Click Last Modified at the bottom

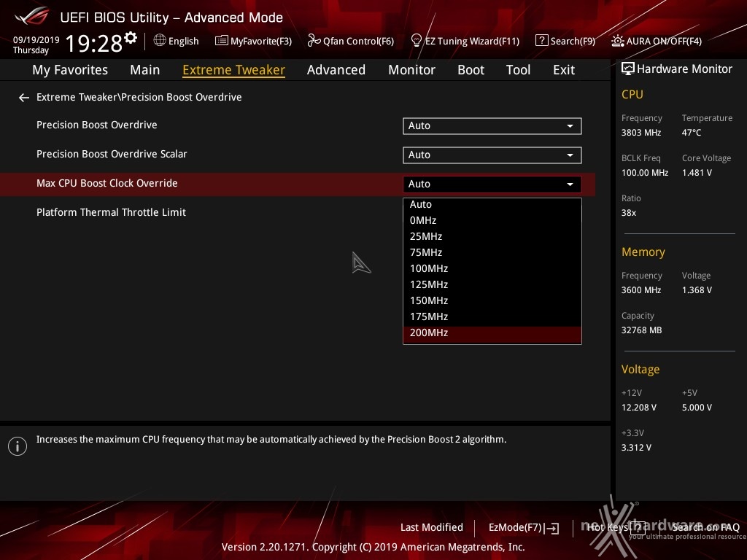pyautogui.click(x=432, y=528)
